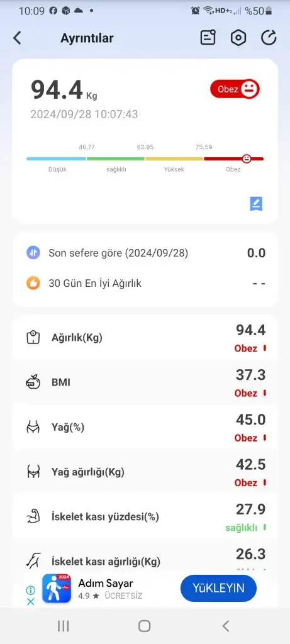Screen dimensions: 290x644
Task: Expand the Yağ(%) measurement row
Action: coord(145,428)
